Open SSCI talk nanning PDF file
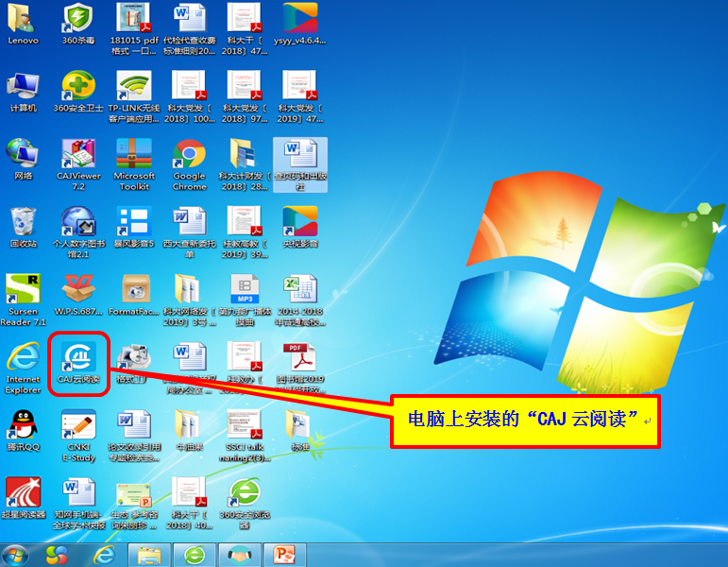728x567 pixels. click(245, 436)
